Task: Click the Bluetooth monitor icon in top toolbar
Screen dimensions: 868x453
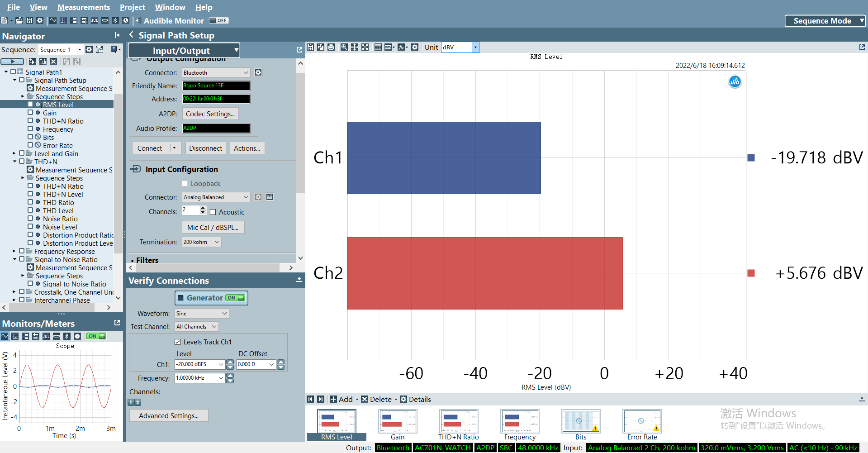Action: pos(115,20)
